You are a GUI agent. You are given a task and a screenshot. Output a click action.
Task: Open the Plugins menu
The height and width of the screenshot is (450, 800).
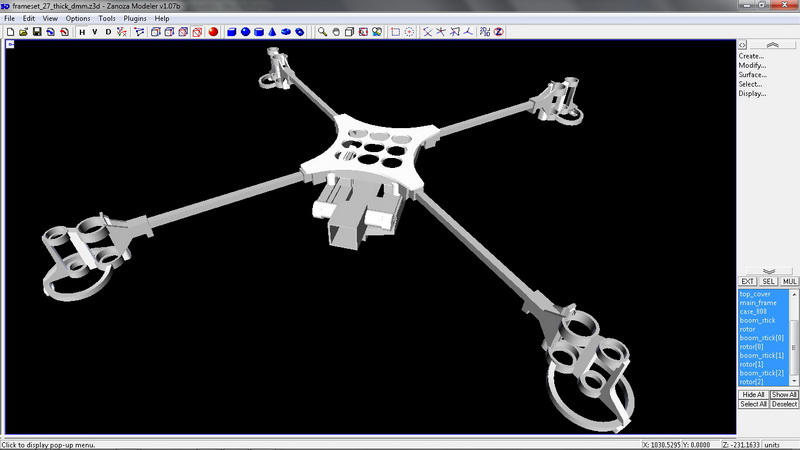coord(135,18)
